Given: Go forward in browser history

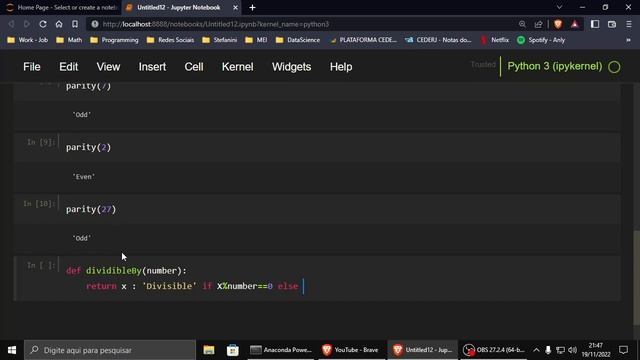Looking at the screenshot, I should (27, 24).
